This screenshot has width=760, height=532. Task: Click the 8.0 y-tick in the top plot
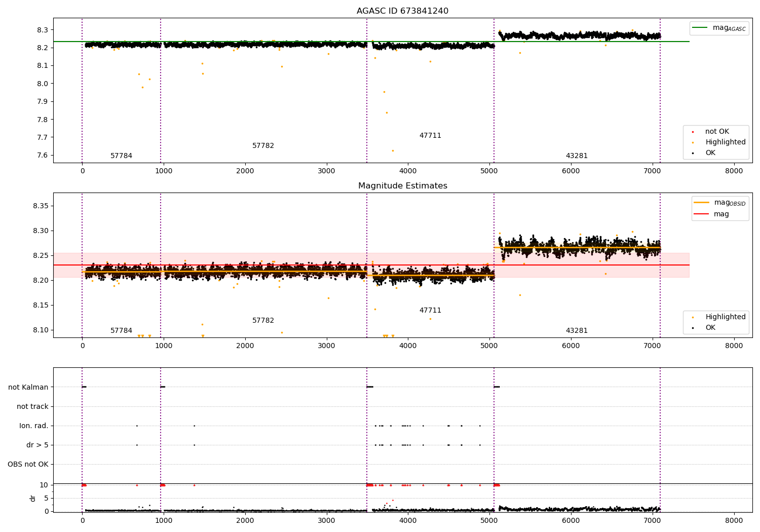(x=43, y=84)
